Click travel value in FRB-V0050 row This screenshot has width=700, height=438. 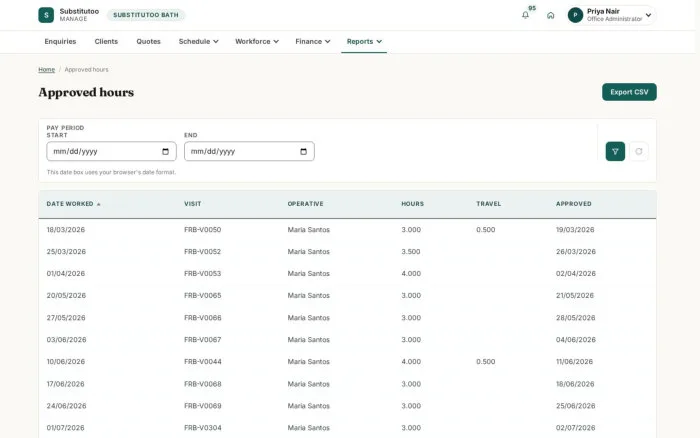[x=486, y=229]
